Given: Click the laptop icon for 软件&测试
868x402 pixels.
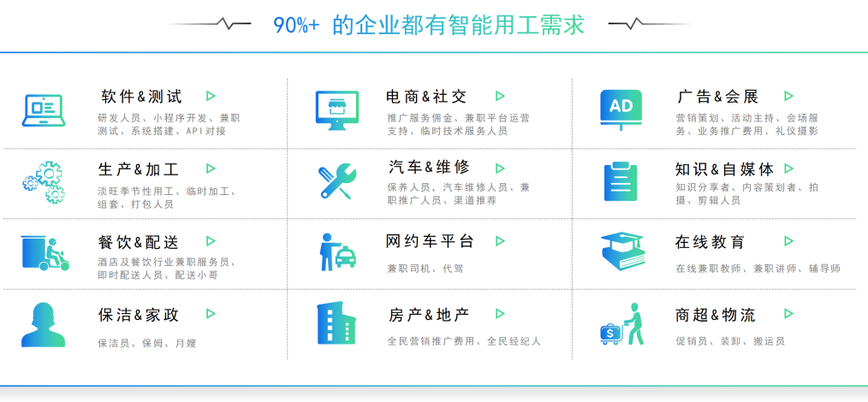Looking at the screenshot, I should [43, 109].
